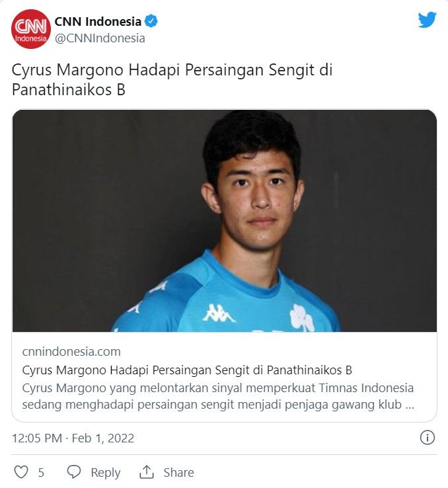The image size is (448, 488).
Task: Click the blue verified badge
Action: [x=151, y=21]
